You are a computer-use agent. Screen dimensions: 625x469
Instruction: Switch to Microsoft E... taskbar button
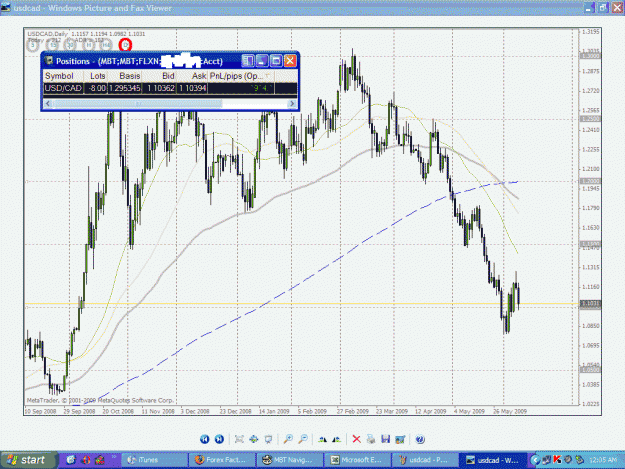pyautogui.click(x=357, y=460)
